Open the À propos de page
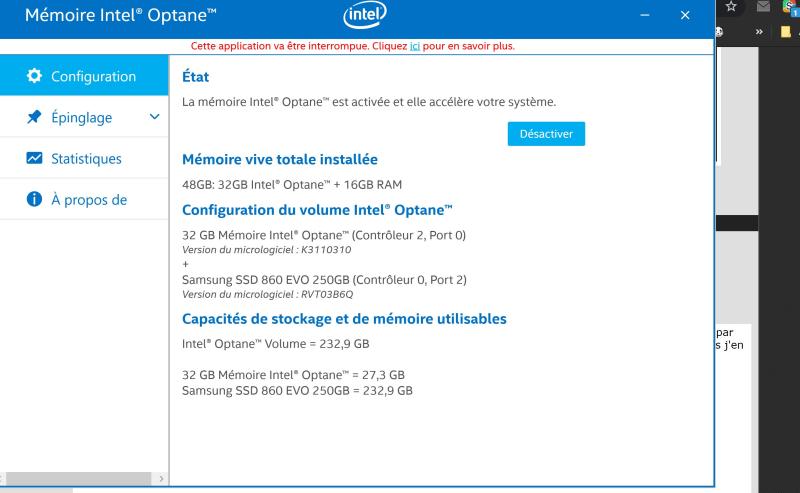 (x=89, y=199)
